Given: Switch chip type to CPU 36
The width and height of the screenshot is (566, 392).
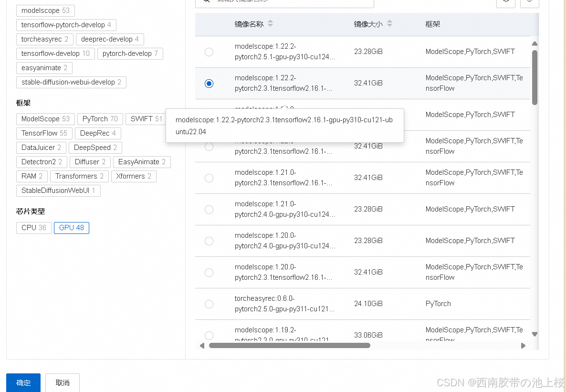Looking at the screenshot, I should [33, 228].
